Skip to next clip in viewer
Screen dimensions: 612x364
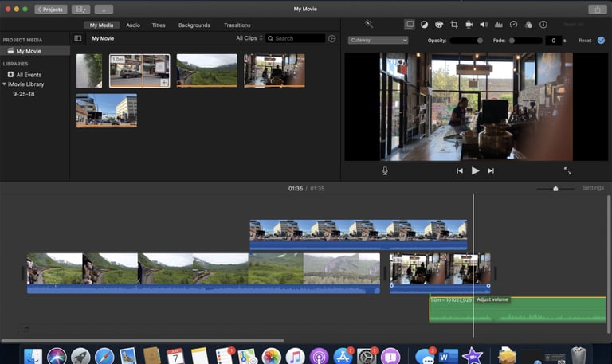(491, 171)
